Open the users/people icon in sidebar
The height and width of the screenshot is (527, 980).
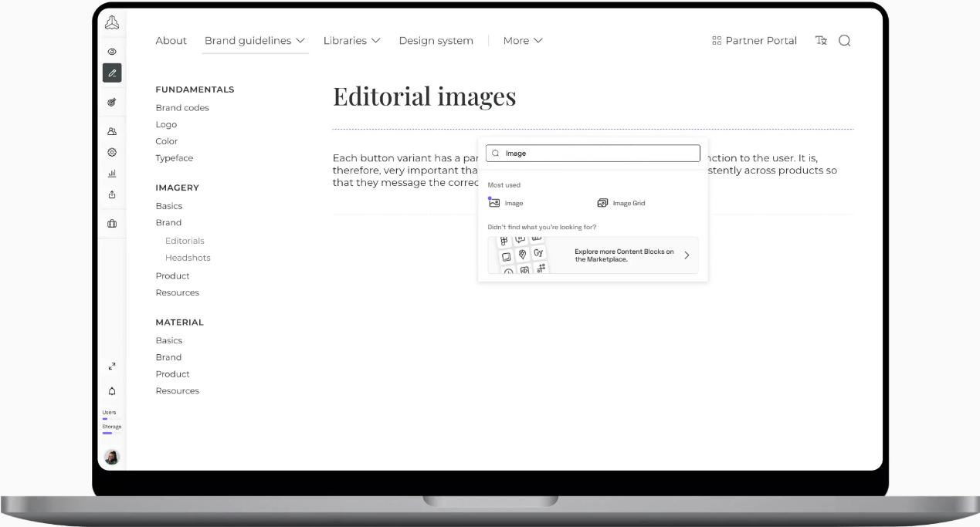point(112,132)
